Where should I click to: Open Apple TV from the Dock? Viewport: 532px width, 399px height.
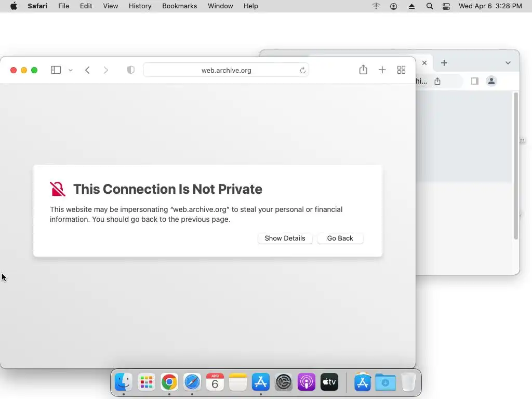(329, 382)
